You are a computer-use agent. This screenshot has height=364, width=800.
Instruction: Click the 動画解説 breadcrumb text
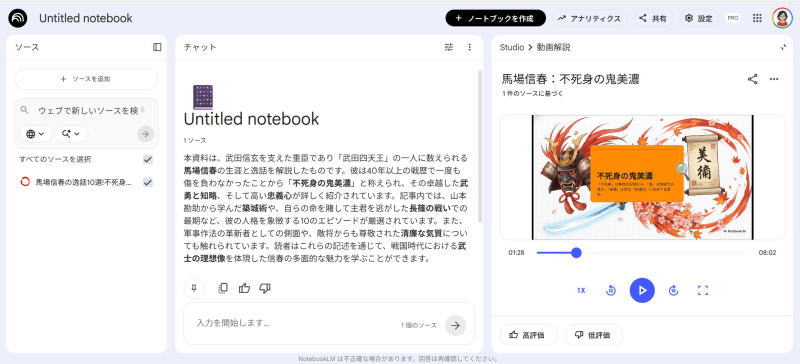pyautogui.click(x=553, y=47)
